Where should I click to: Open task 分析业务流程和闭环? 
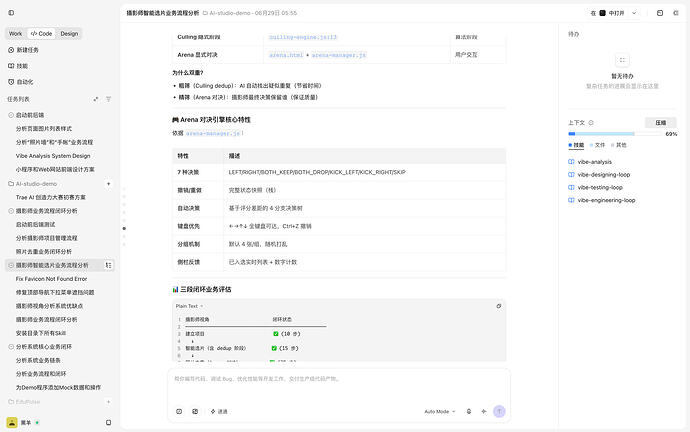coord(41,374)
